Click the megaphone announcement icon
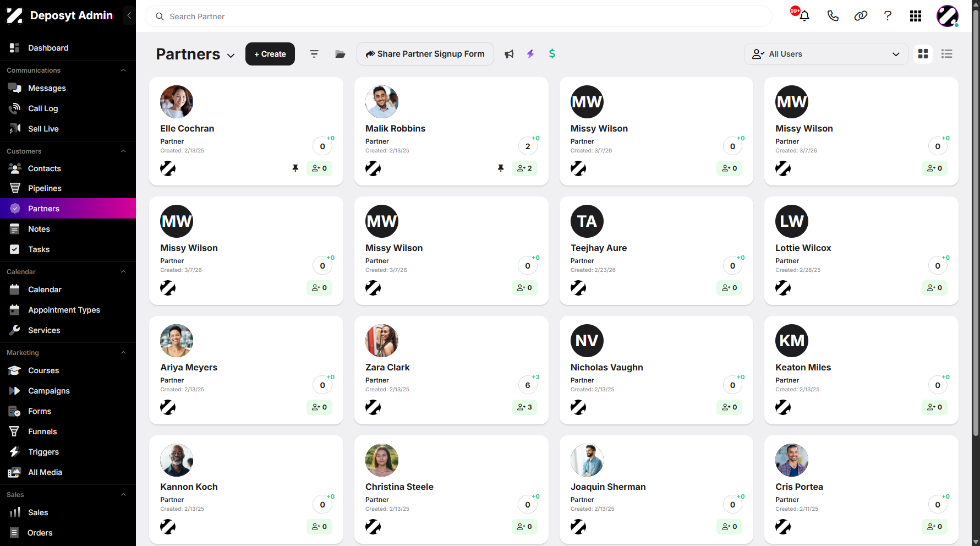This screenshot has height=546, width=980. (x=509, y=54)
